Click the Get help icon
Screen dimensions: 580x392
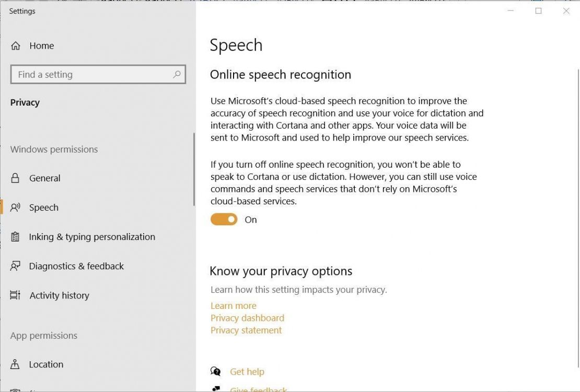click(215, 371)
